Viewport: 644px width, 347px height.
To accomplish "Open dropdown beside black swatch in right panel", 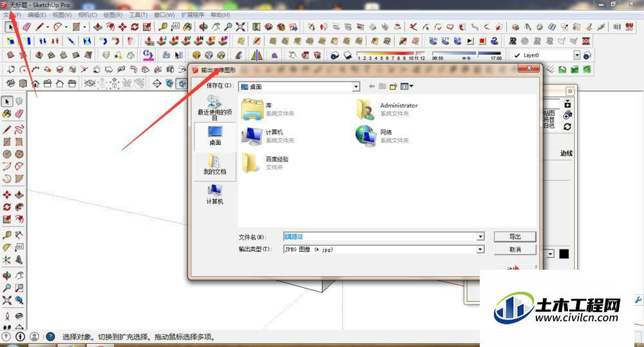I will coord(551,254).
